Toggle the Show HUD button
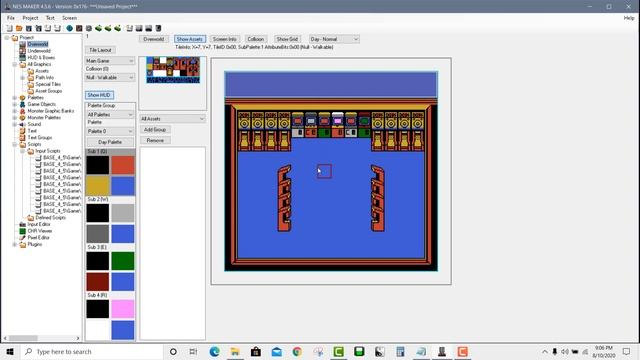640x360 pixels. tap(99, 95)
